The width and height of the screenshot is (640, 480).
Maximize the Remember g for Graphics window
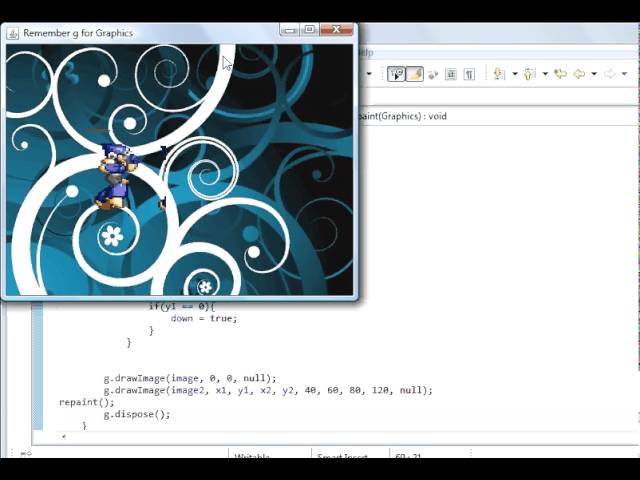309,30
